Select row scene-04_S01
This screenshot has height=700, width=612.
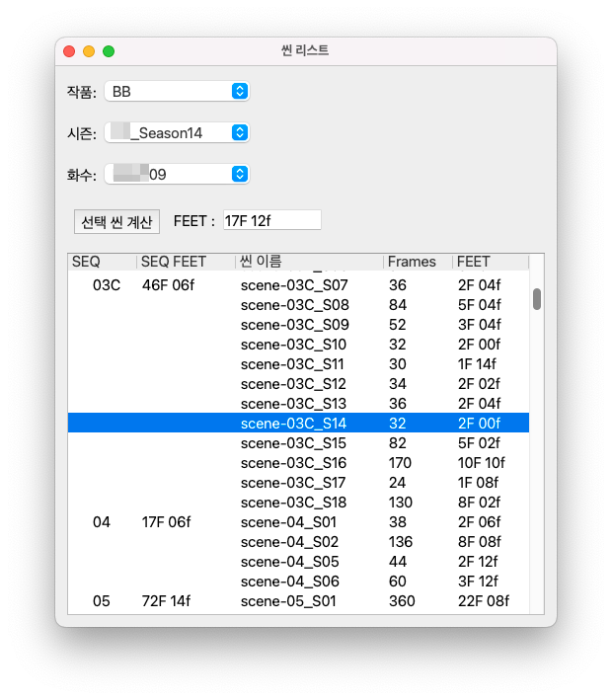[298, 522]
